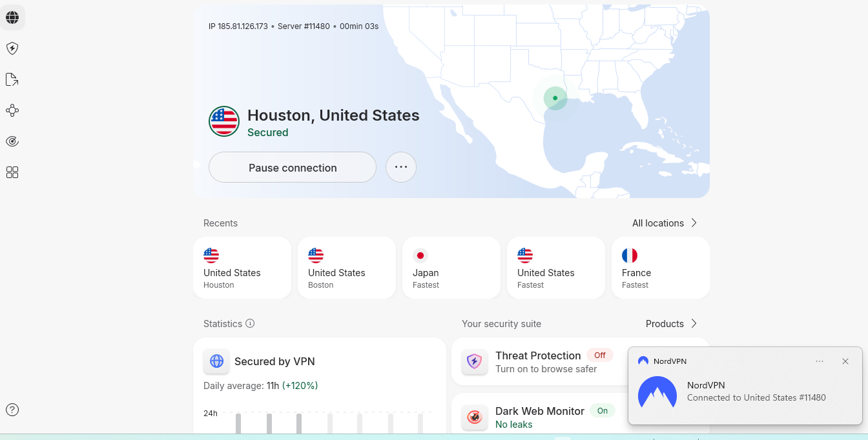Open the products grid icon in sidebar
The width and height of the screenshot is (868, 440).
pos(12,172)
